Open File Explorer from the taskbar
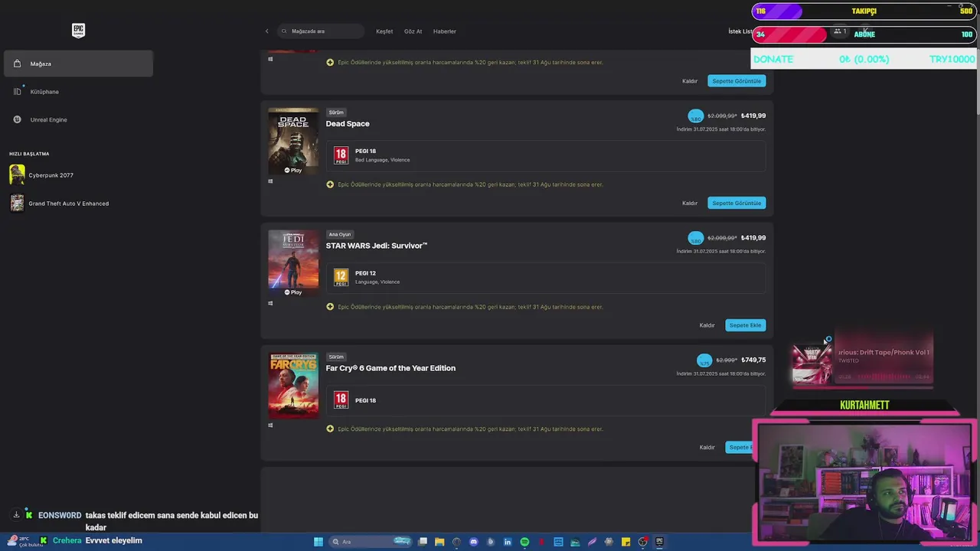 [439, 542]
